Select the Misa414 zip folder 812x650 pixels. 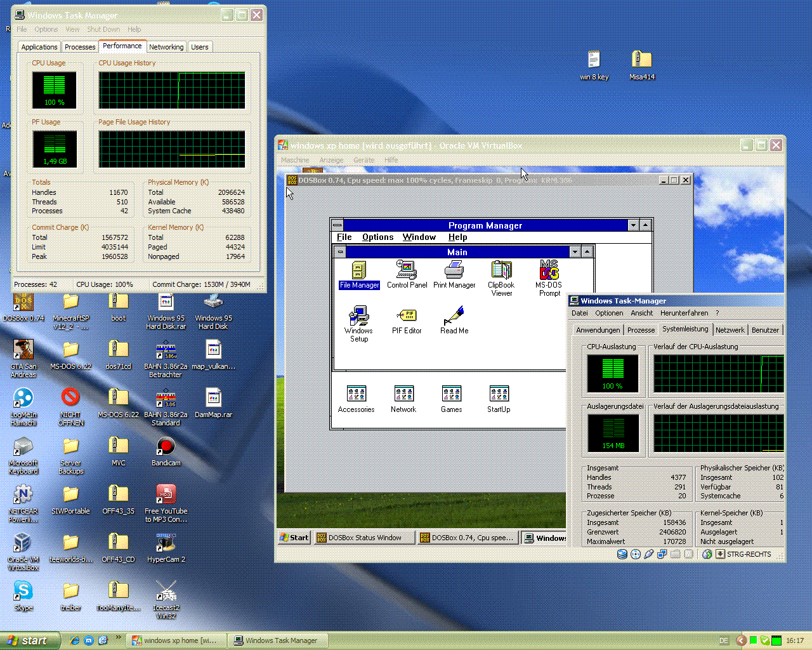coord(642,65)
